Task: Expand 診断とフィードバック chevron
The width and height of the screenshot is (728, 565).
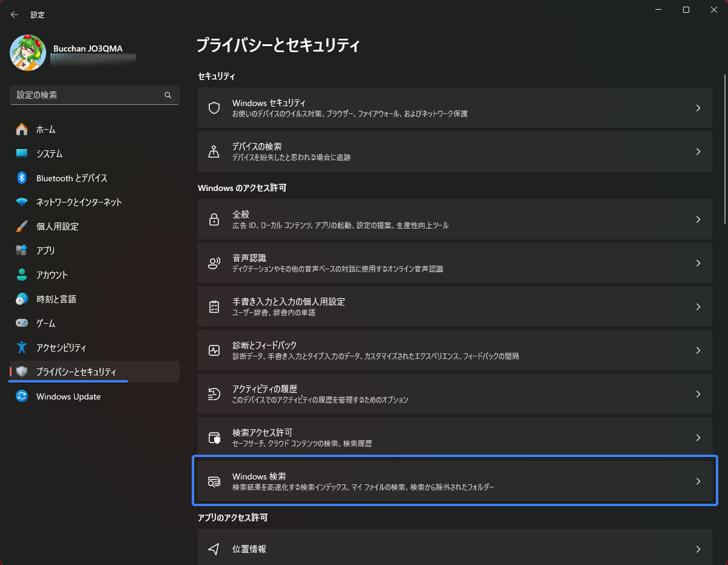Action: (x=698, y=350)
